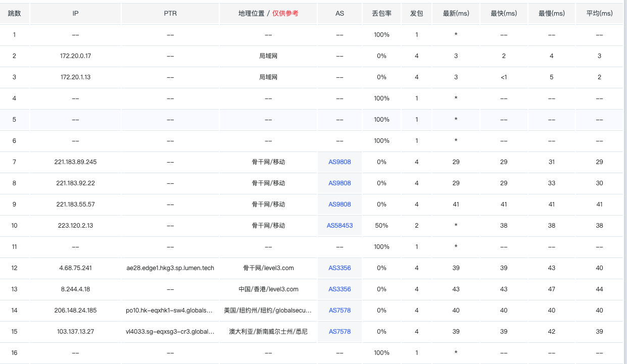Select the IP 221.183.89.245
Viewport: 627px width, 364px height.
coord(75,162)
